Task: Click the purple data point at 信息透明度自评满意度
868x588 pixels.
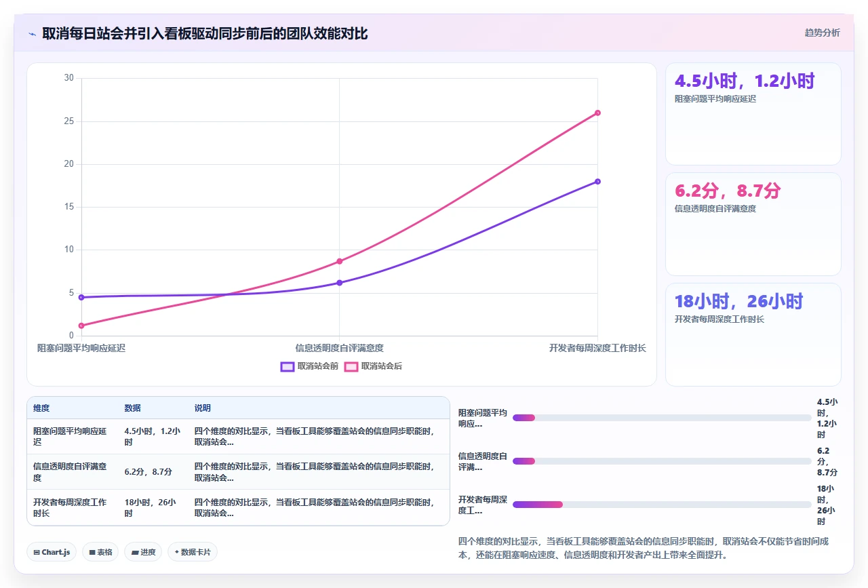Action: click(339, 283)
